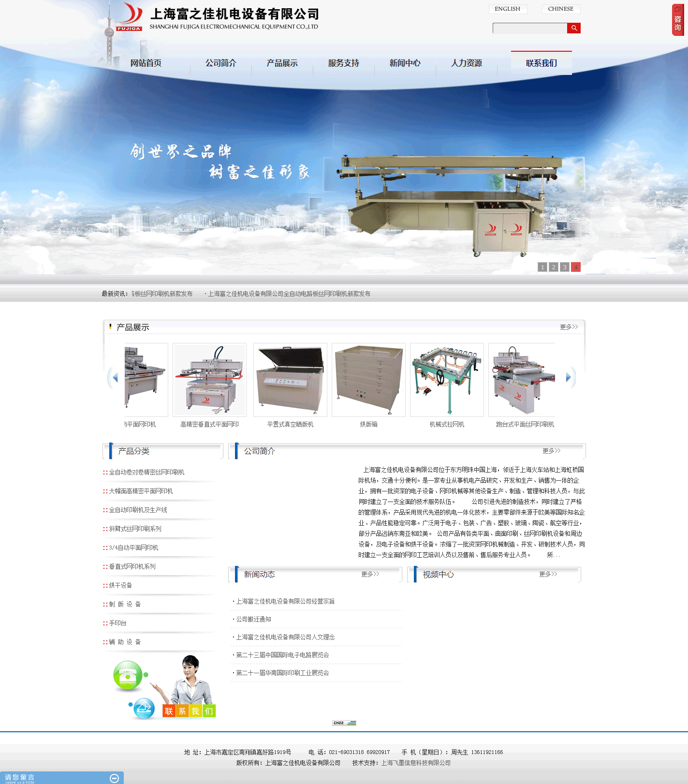Click the 联系我们 colored banner blocks
Screen dimensions: 688x784
tap(189, 711)
